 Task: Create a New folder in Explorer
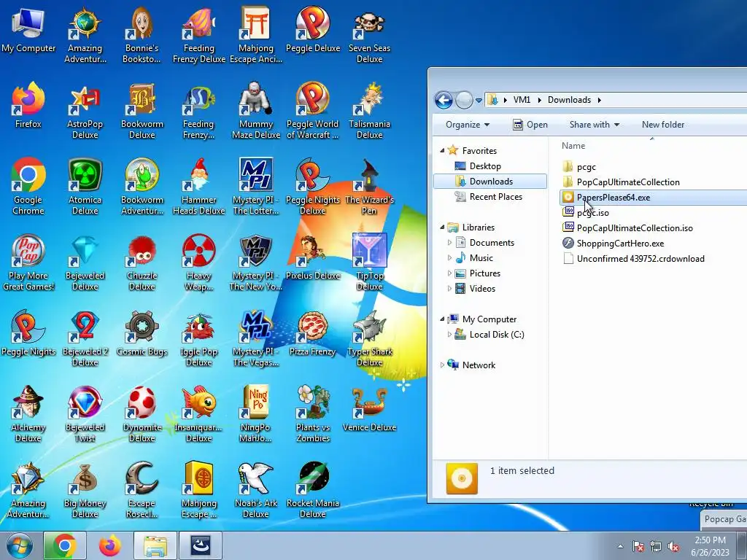click(662, 125)
